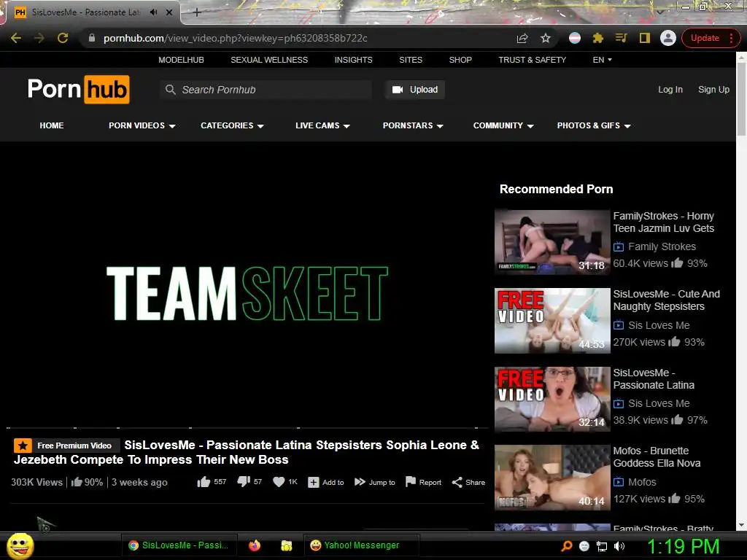
Task: Expand the EN language dropdown
Action: (x=602, y=60)
